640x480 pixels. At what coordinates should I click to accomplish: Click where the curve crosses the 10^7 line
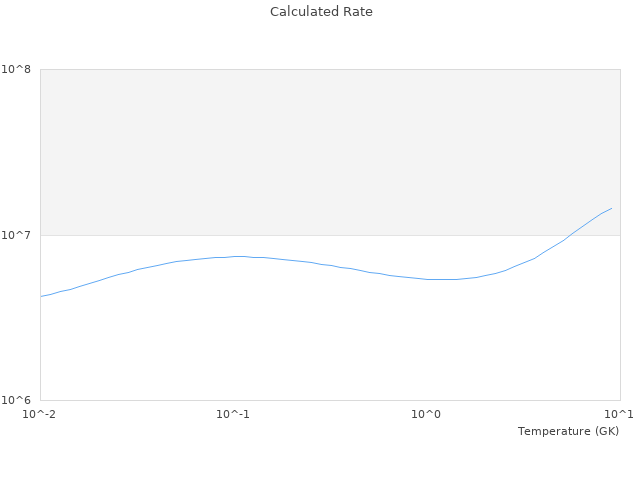pyautogui.click(x=570, y=235)
